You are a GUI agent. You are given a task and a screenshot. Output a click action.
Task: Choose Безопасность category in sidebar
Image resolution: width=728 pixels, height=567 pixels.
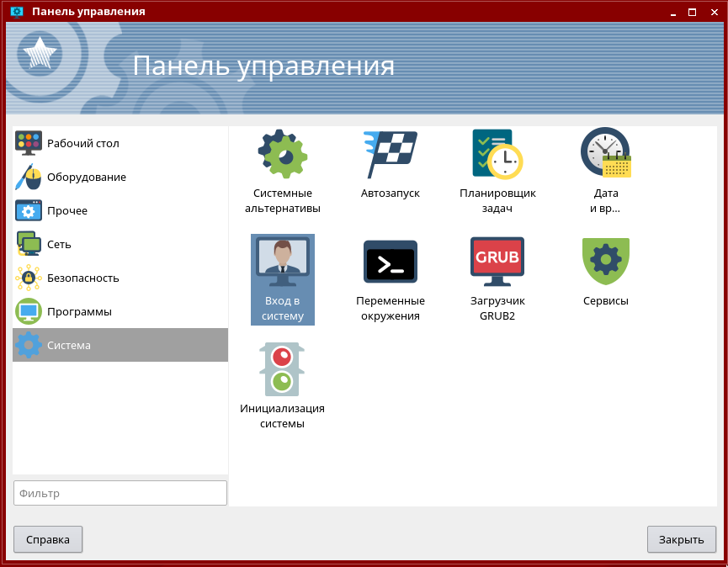tap(82, 278)
